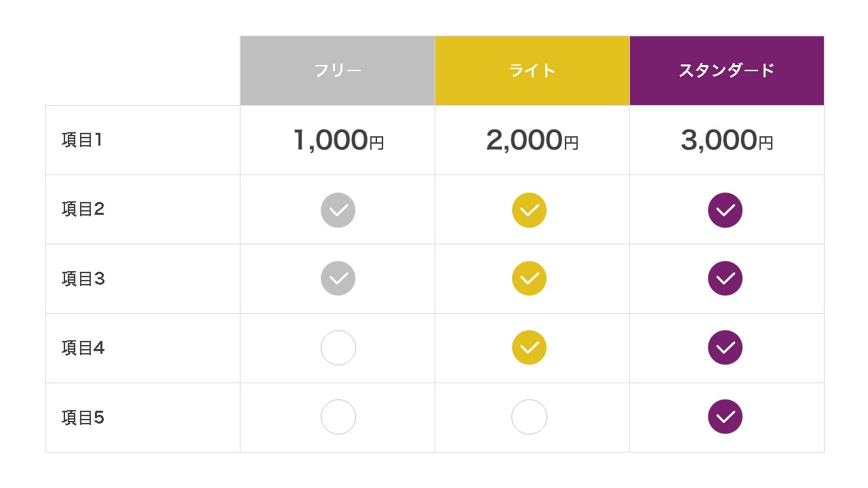
Task: Select the purple スタンダード plan header
Action: click(x=726, y=70)
